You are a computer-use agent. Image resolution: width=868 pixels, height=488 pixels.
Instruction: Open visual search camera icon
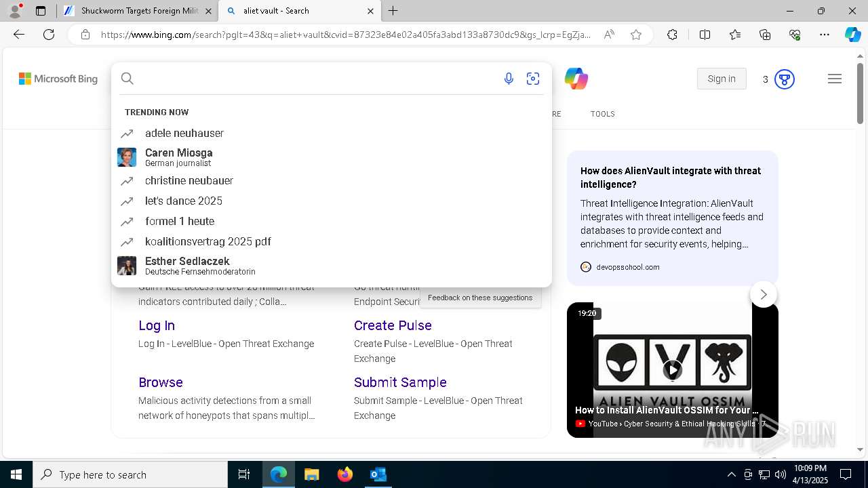point(533,79)
